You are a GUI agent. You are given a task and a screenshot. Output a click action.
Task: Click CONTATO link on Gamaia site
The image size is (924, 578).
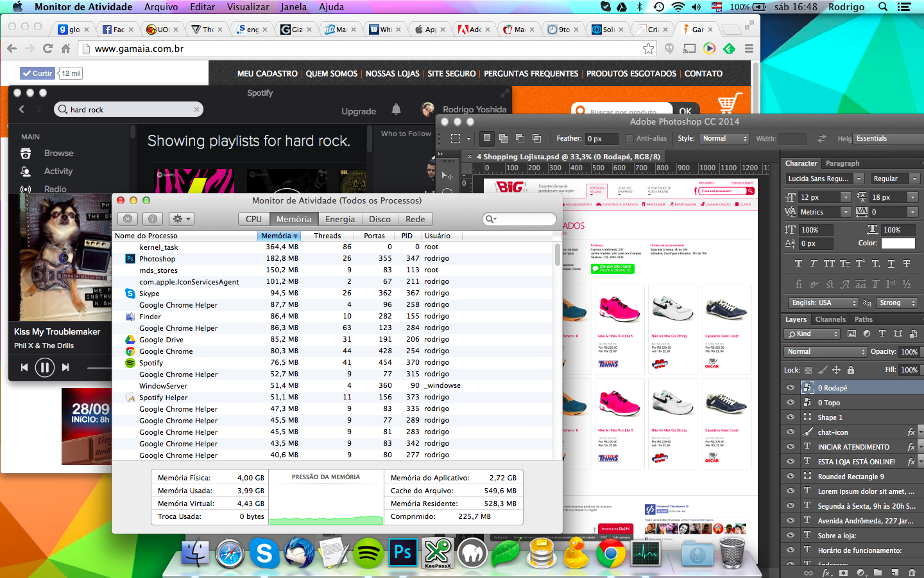703,74
